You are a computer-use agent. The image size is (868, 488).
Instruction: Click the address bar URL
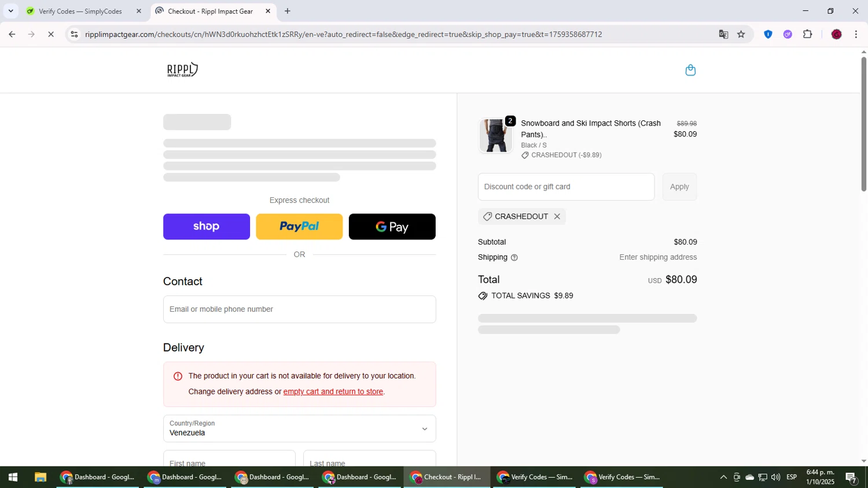344,35
